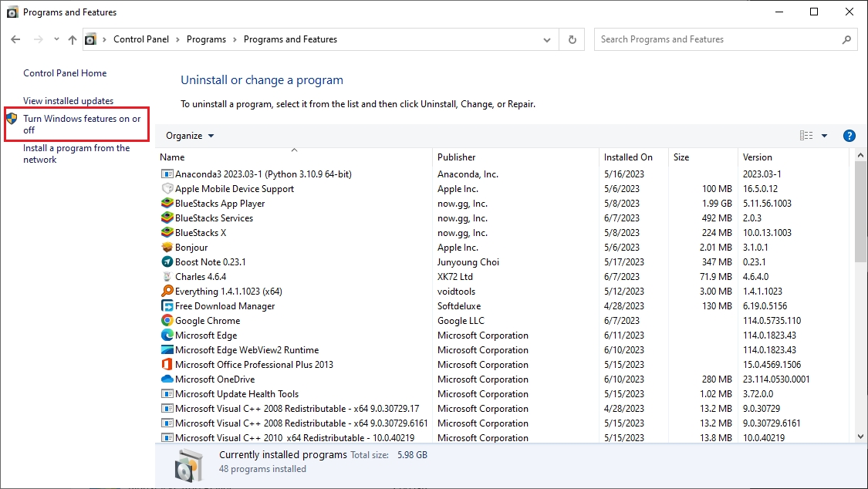Sort list by Publisher column header
This screenshot has height=489, width=868.
pyautogui.click(x=457, y=157)
